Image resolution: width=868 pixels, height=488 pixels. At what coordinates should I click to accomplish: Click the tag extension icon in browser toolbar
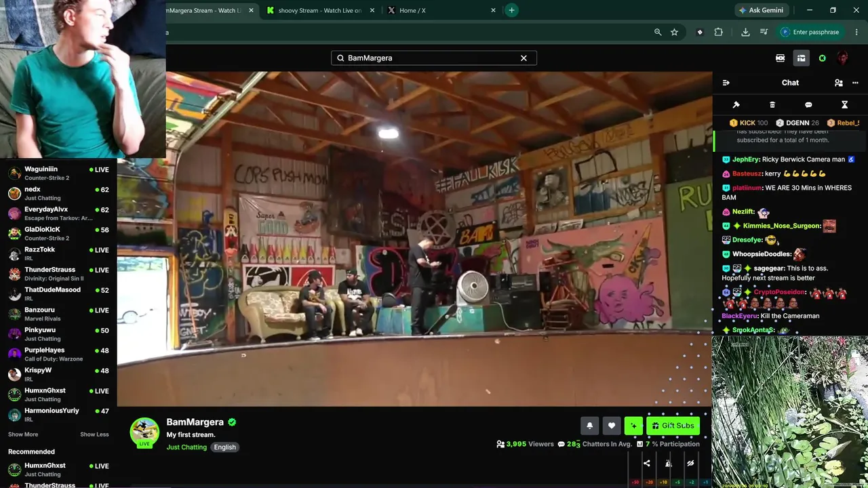click(700, 32)
